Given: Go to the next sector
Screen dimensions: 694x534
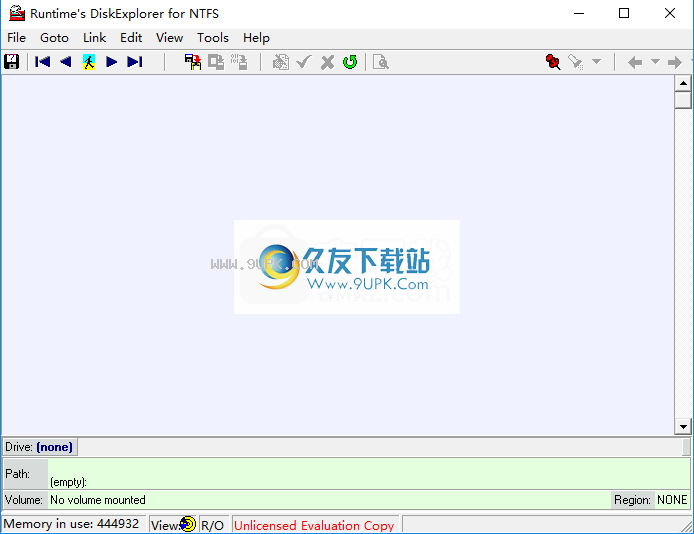Looking at the screenshot, I should click(x=112, y=62).
